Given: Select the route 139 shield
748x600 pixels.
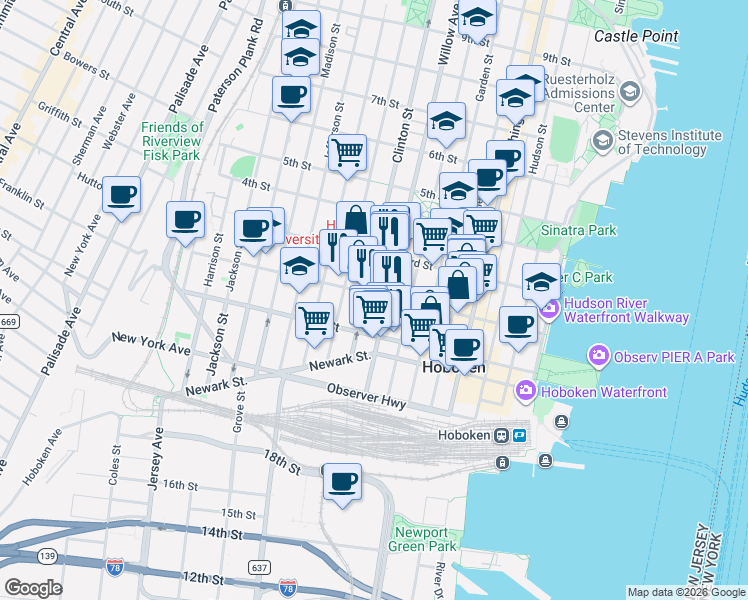Looking at the screenshot, I should pyautogui.click(x=47, y=556).
